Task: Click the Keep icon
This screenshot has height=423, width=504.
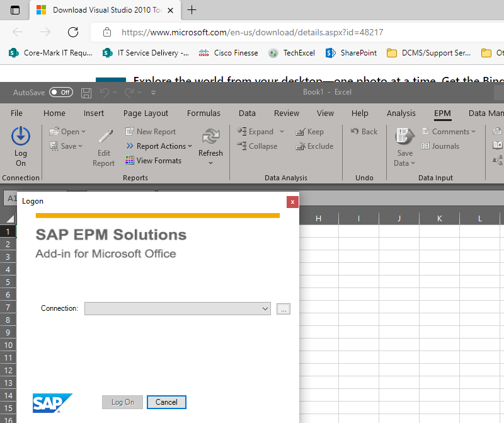Action: pos(301,132)
